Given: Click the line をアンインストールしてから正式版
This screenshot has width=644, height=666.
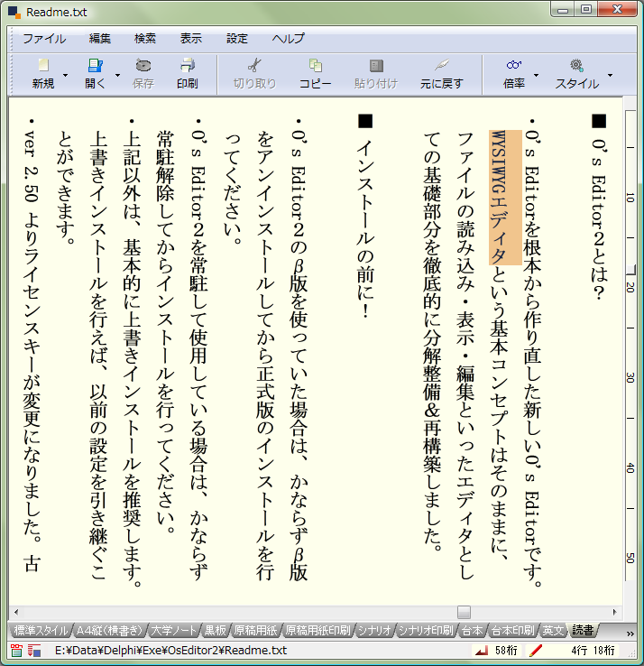Looking at the screenshot, I should 265,356.
